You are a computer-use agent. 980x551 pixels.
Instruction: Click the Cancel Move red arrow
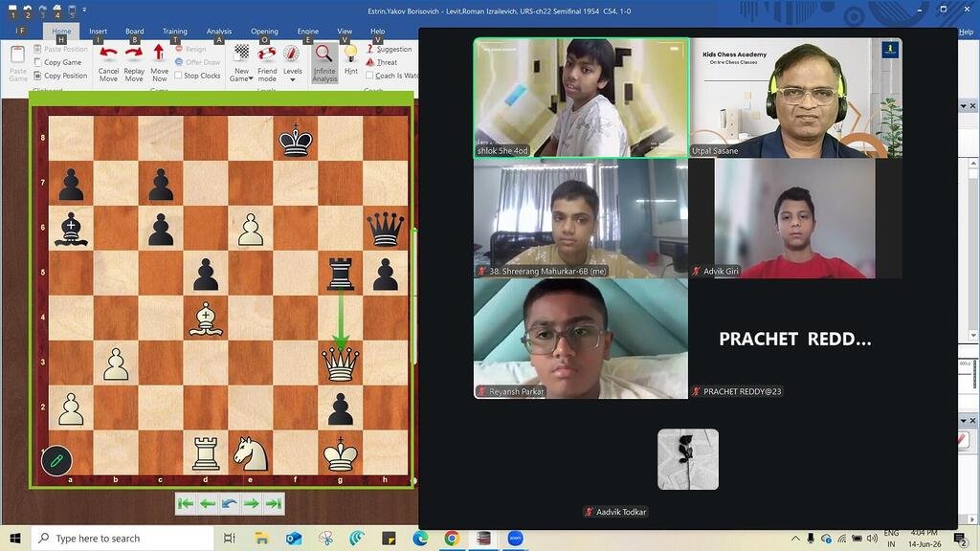click(108, 54)
